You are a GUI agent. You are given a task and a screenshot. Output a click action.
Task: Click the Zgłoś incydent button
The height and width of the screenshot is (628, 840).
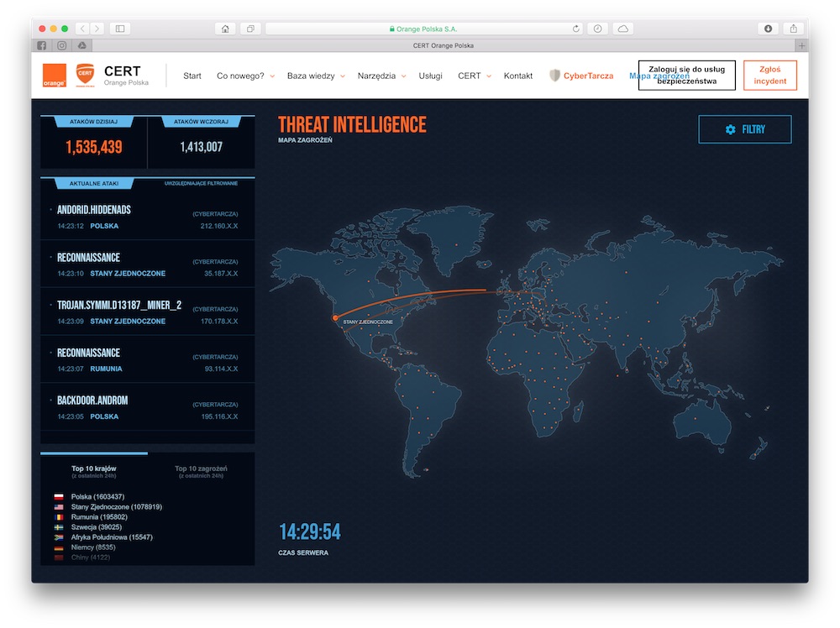coord(769,75)
